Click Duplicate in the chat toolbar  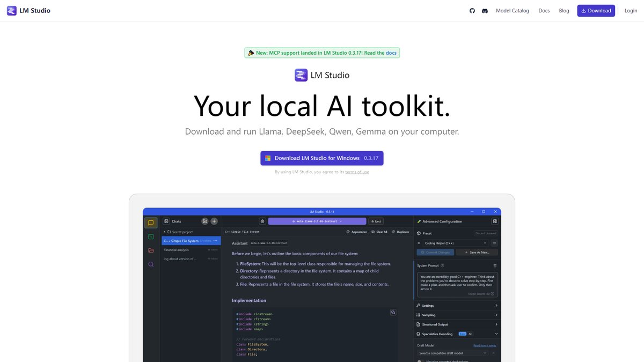[x=400, y=232]
